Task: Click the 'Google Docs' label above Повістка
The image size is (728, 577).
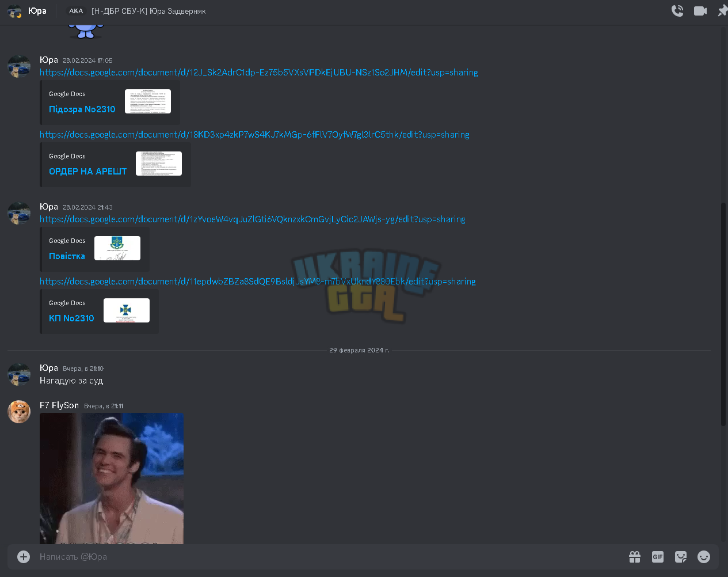Action: 67,241
